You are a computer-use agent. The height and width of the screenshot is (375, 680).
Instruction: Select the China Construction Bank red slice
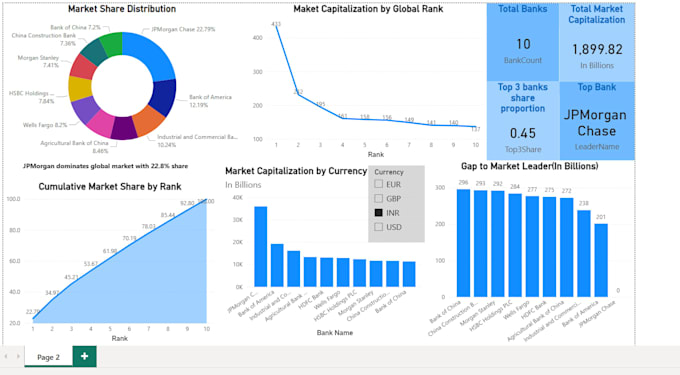(x=84, y=67)
